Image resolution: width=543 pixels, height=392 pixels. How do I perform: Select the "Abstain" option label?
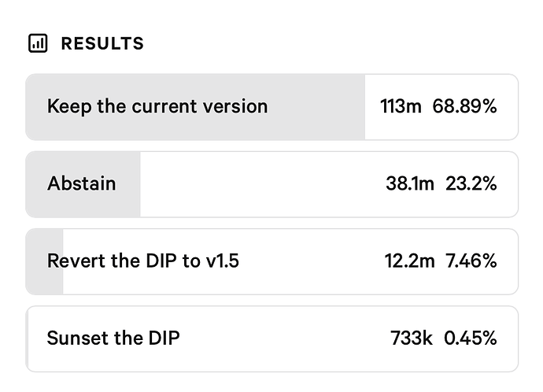81,183
